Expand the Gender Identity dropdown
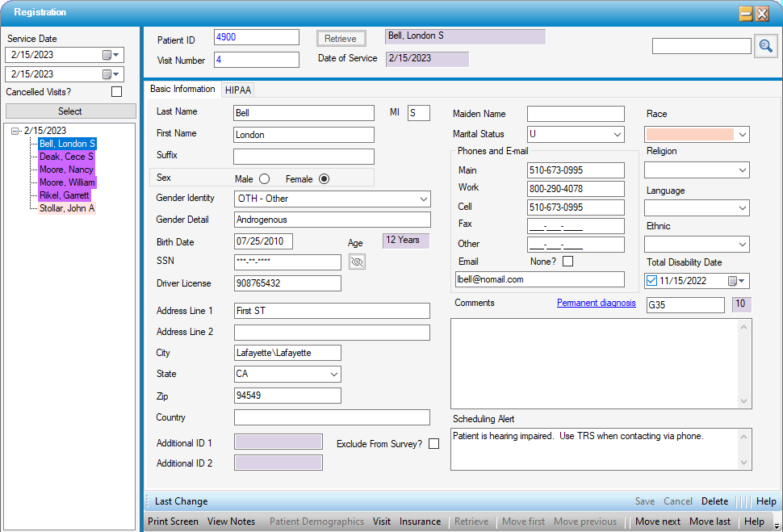The image size is (783, 532). tap(424, 199)
